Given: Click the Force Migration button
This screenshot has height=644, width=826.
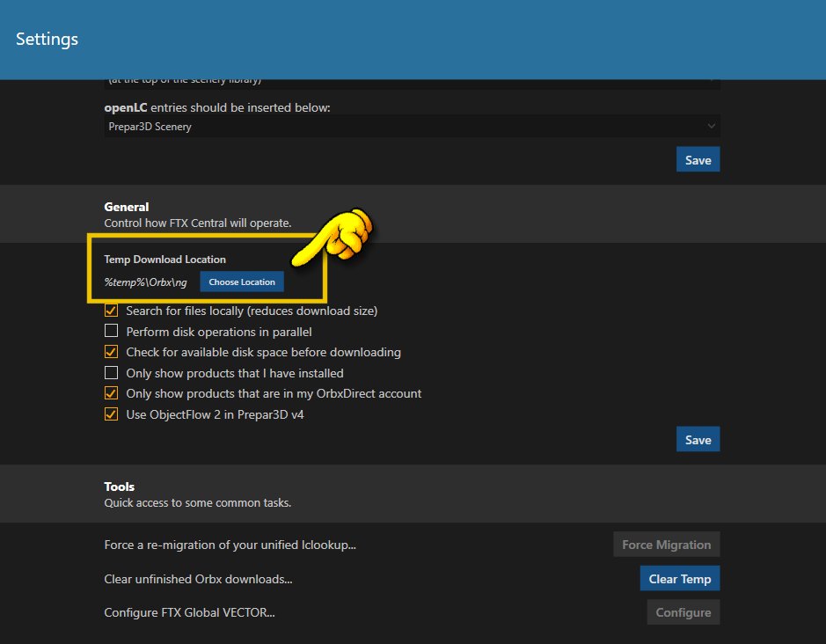Looking at the screenshot, I should [x=667, y=545].
